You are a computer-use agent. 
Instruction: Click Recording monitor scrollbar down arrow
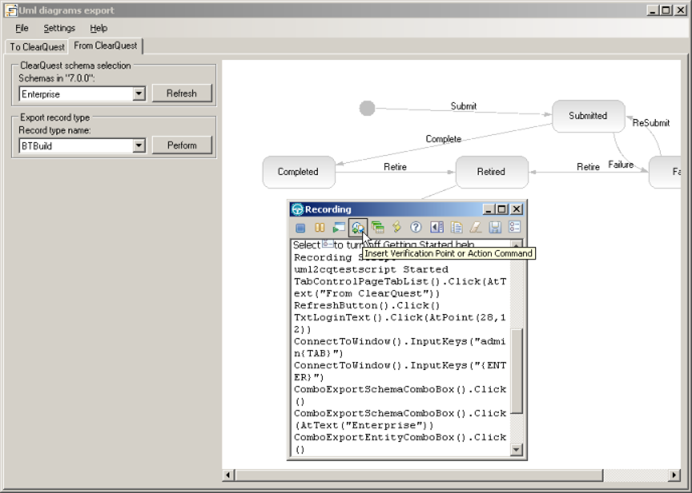(x=516, y=449)
